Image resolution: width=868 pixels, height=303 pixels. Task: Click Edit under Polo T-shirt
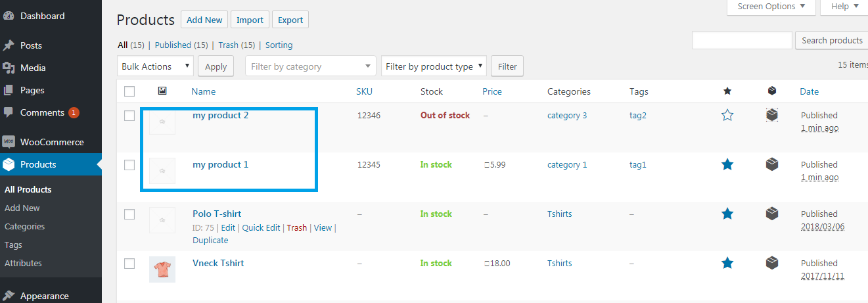click(x=228, y=227)
